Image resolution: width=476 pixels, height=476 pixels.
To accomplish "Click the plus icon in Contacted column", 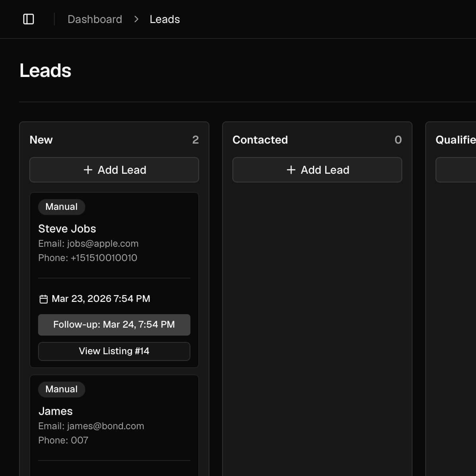I will coord(291,170).
